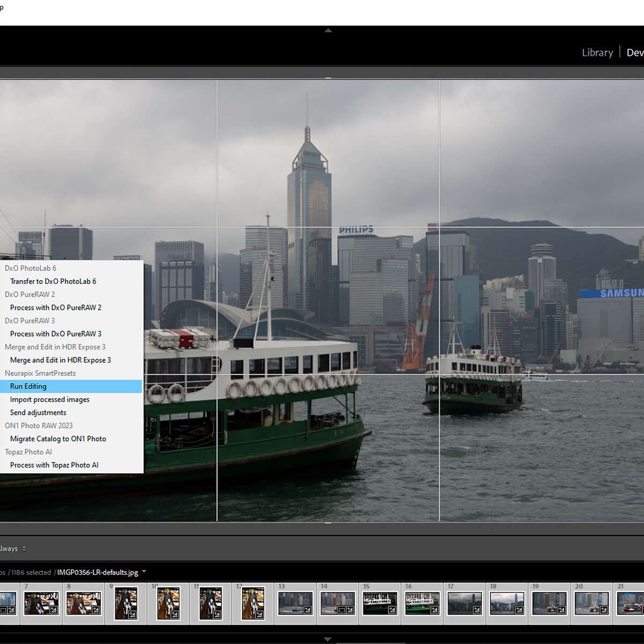Screen dimensions: 644x644
Task: Switch to the Library module
Action: (x=597, y=53)
